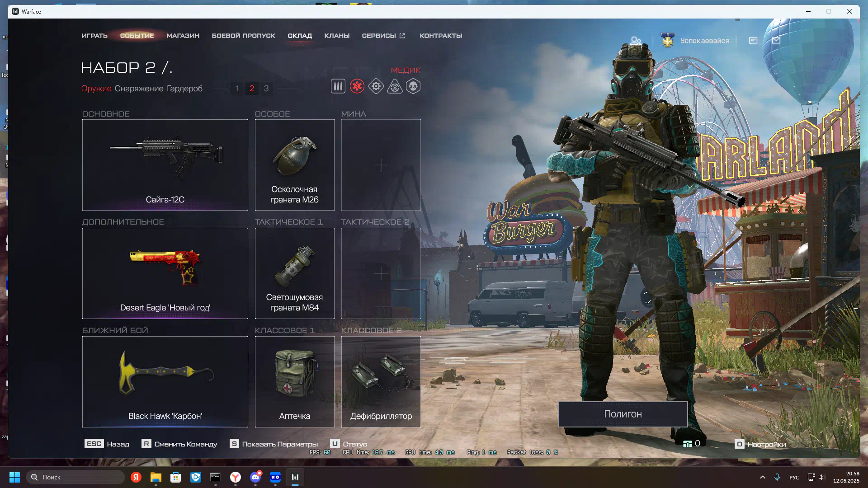
Task: Click the microphone tray icon
Action: (777, 477)
